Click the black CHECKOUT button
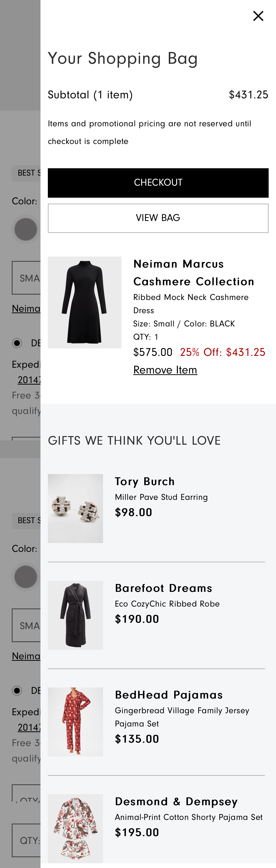This screenshot has height=868, width=276. 158,183
